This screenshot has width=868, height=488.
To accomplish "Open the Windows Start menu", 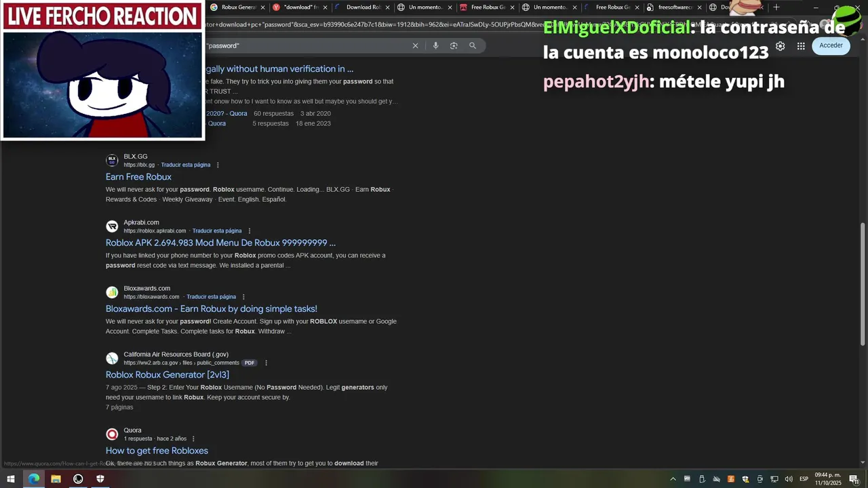I will click(x=11, y=479).
